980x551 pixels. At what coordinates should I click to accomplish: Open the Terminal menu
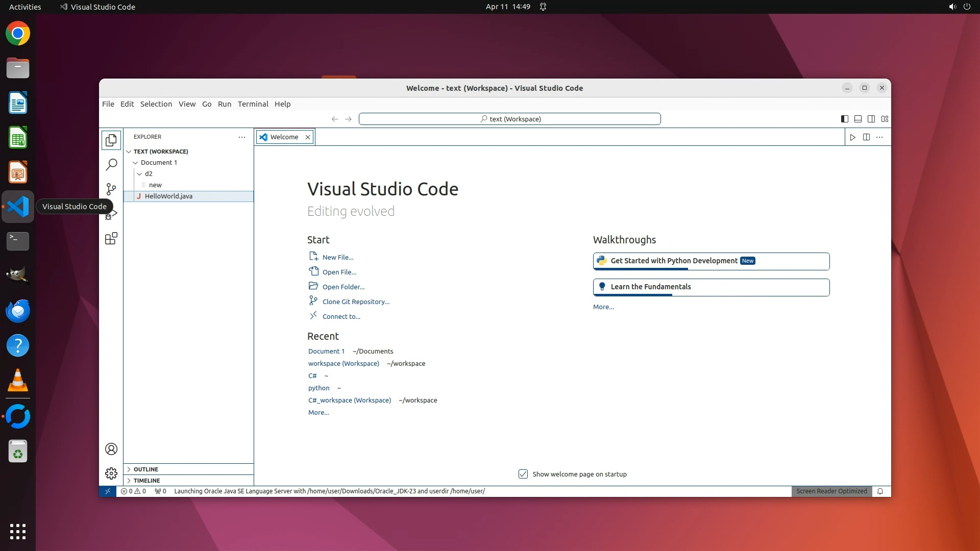tap(253, 104)
